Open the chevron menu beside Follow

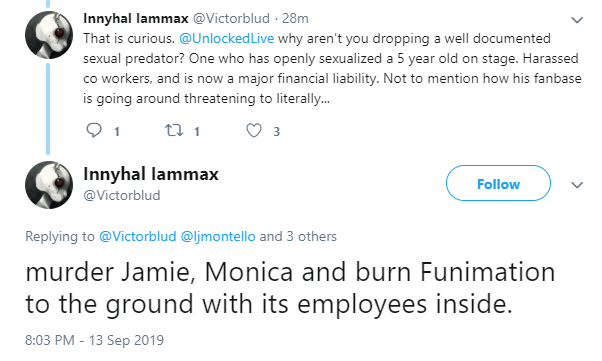[x=577, y=185]
